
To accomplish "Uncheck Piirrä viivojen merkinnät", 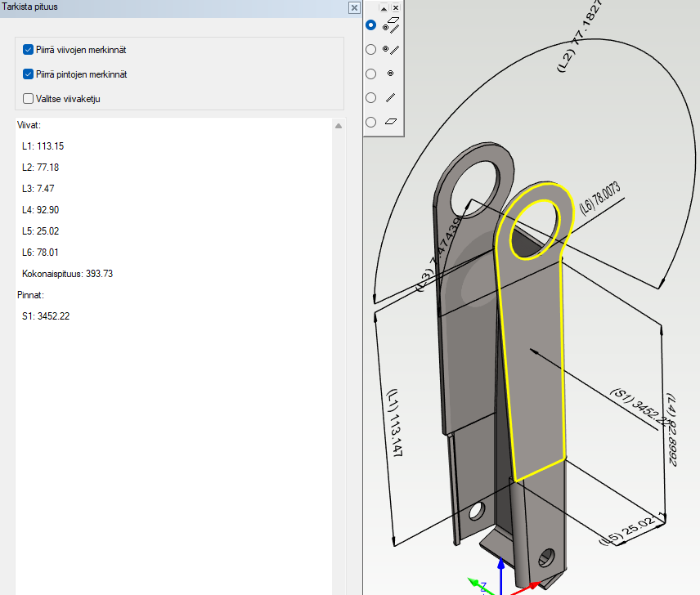I will [x=29, y=50].
